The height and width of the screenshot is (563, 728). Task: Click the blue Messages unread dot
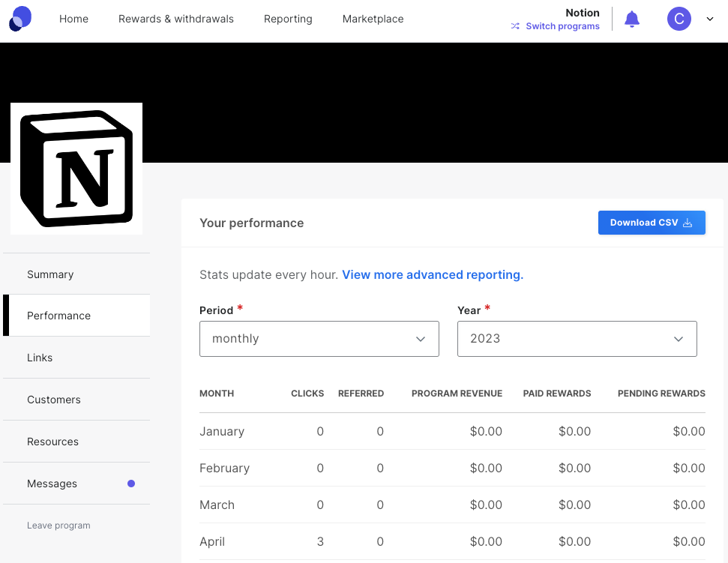(x=131, y=484)
